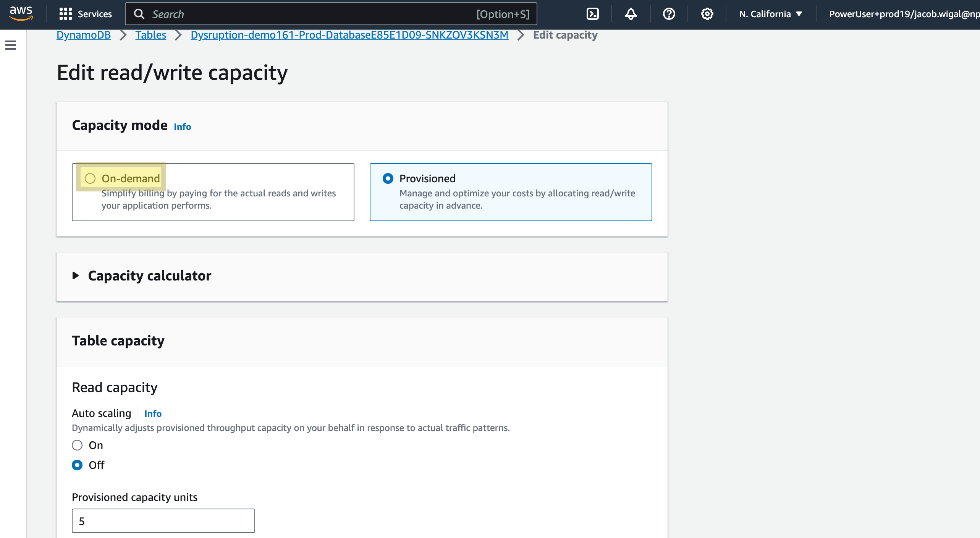Image resolution: width=980 pixels, height=538 pixels.
Task: Open the notifications bell
Action: click(x=631, y=14)
